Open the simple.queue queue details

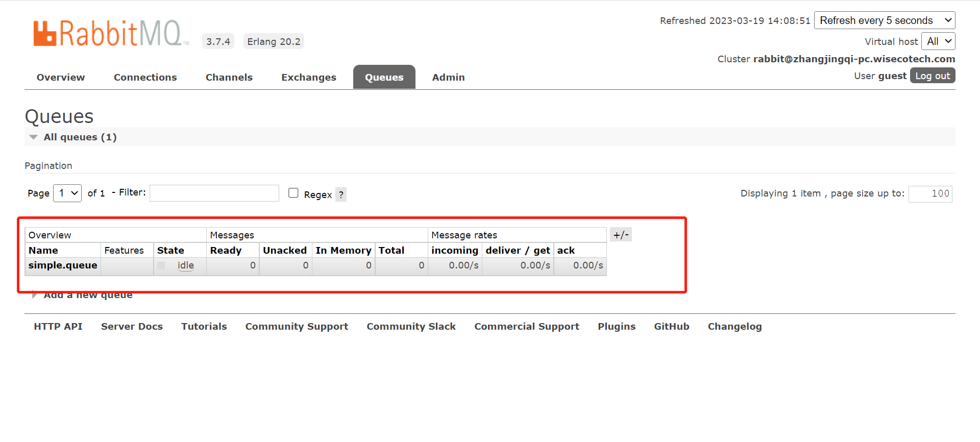63,265
